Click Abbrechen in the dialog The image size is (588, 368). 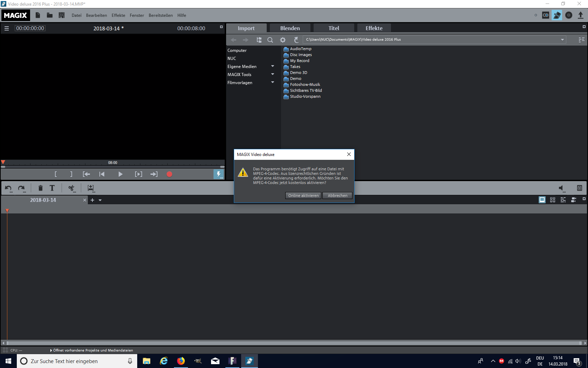point(337,196)
